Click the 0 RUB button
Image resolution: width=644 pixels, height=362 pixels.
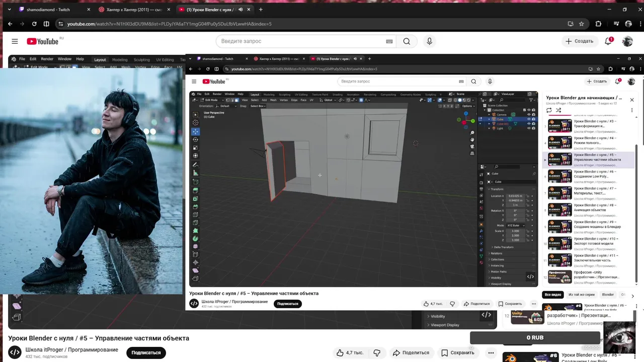[x=535, y=337]
